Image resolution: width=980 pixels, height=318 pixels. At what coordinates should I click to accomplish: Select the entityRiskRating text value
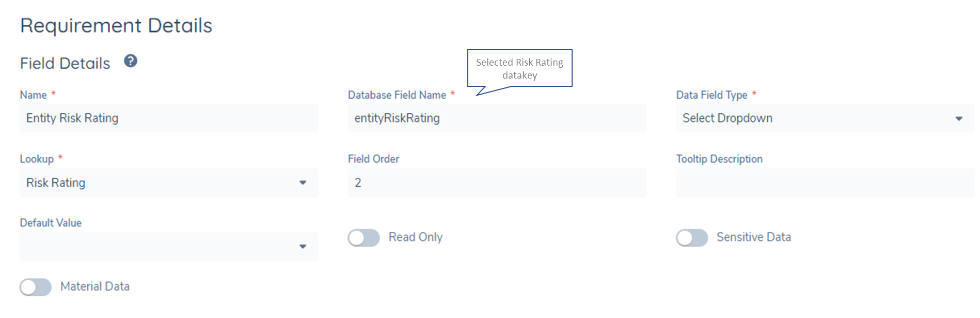(397, 118)
